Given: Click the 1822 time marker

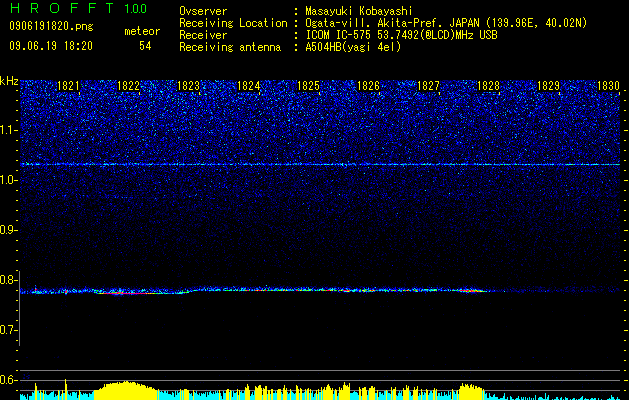Looking at the screenshot, I should click(x=128, y=86).
